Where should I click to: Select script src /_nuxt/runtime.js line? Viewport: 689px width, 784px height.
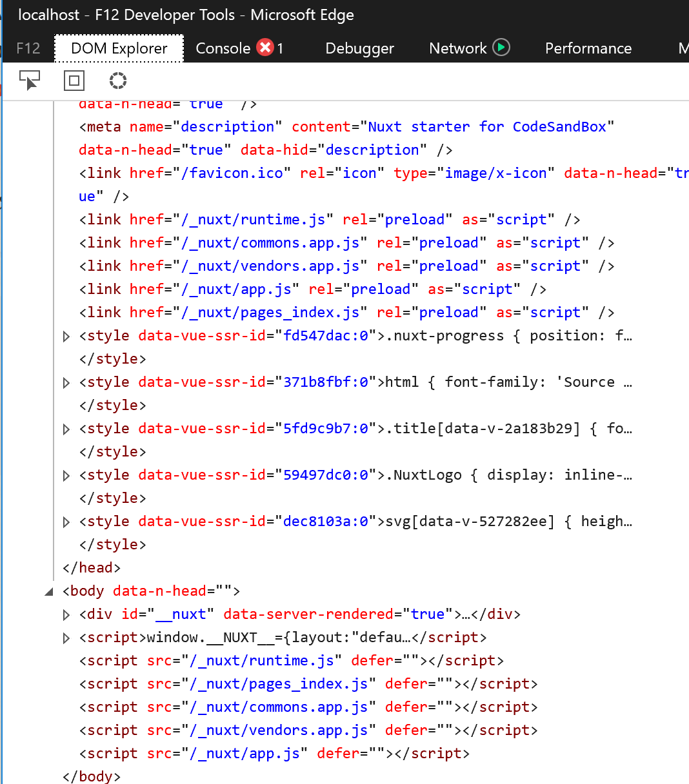pyautogui.click(x=292, y=660)
